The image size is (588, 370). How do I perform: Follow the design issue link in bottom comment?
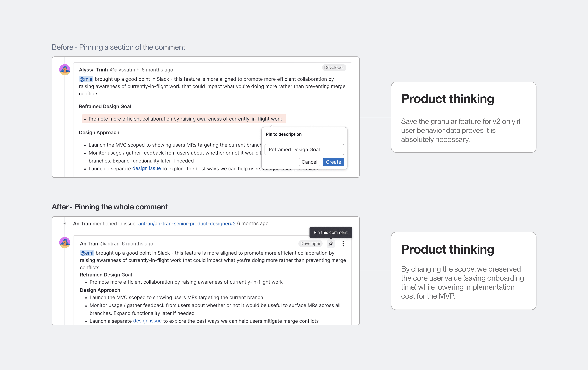(147, 321)
